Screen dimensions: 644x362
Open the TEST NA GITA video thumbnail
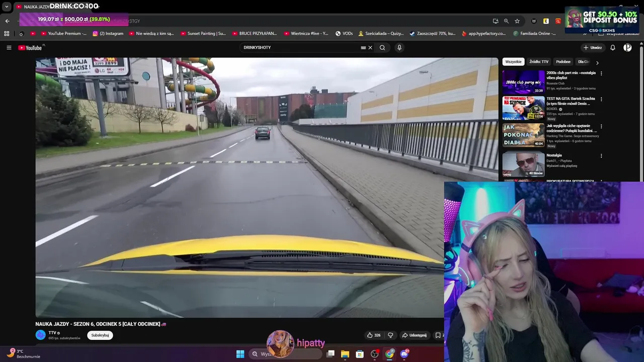pyautogui.click(x=523, y=108)
